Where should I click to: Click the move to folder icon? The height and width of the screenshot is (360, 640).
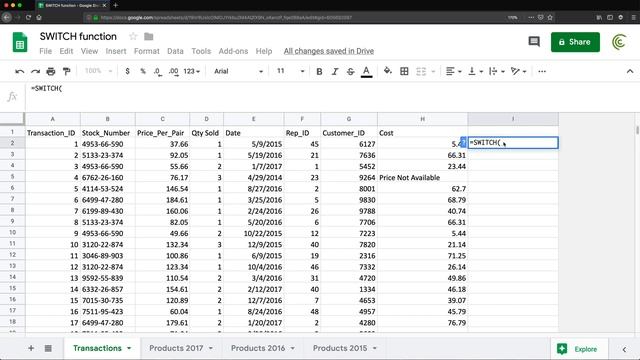[x=149, y=37]
